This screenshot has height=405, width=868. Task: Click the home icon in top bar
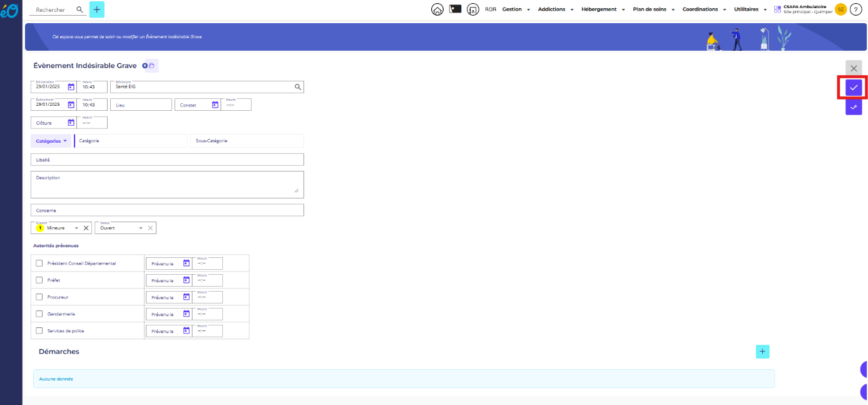point(437,9)
